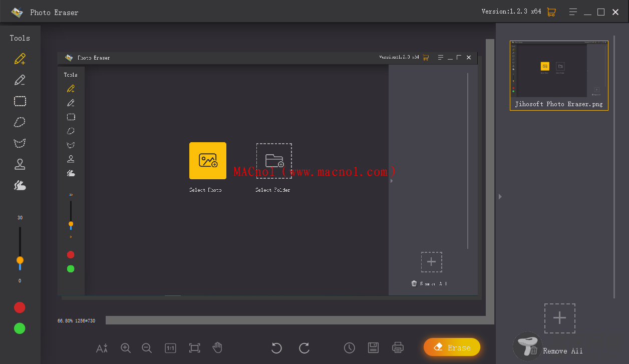
Task: Open the hamburger menu in the title bar
Action: 574,12
